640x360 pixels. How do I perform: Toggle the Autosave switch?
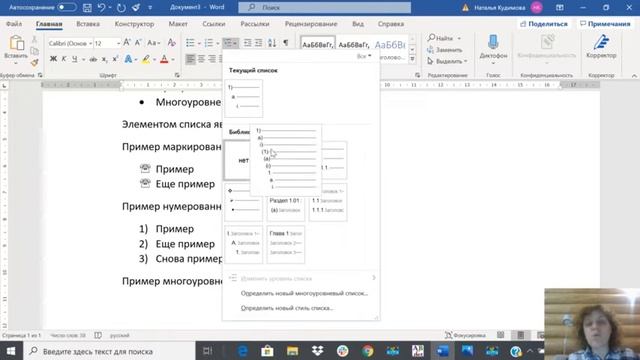click(67, 7)
